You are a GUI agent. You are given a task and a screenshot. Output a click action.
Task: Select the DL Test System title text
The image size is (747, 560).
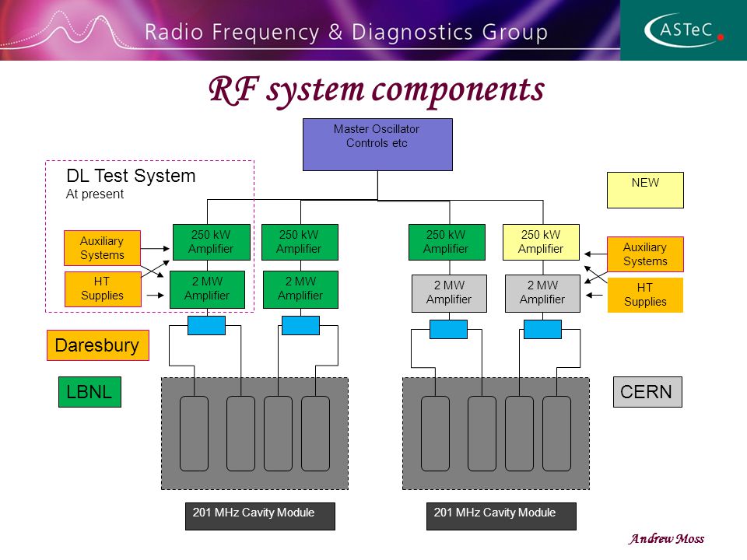(131, 176)
